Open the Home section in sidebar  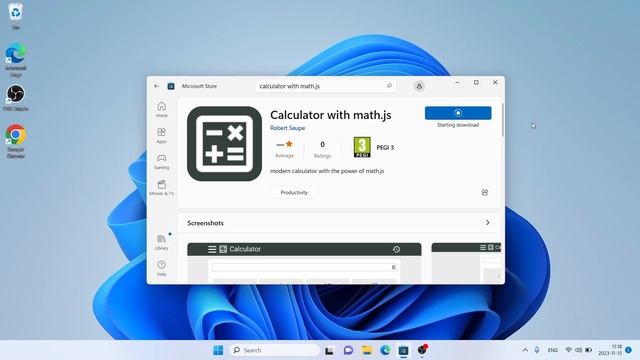[x=162, y=109]
